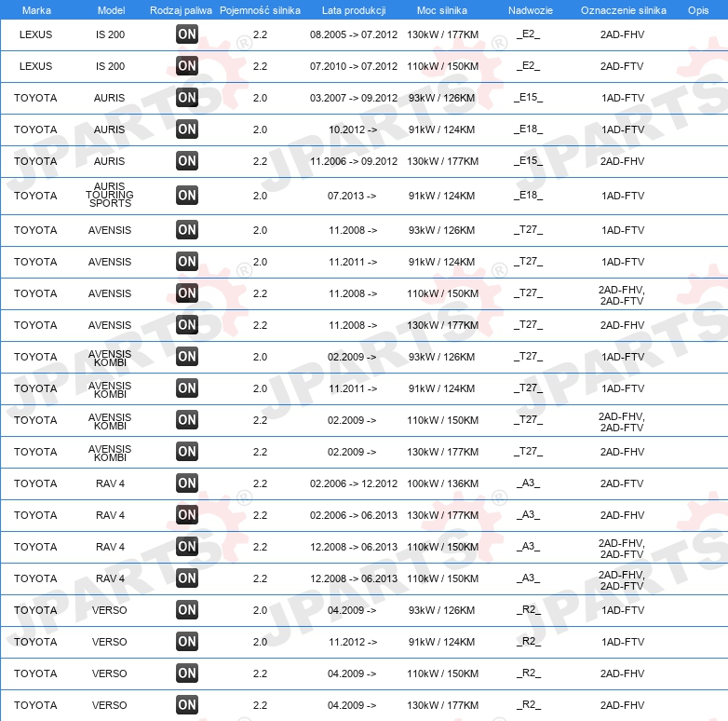Viewport: 728px width, 721px height.
Task: Click ON icon in Avensis 2.2 130kW 11.2008 row
Action: coord(187,324)
